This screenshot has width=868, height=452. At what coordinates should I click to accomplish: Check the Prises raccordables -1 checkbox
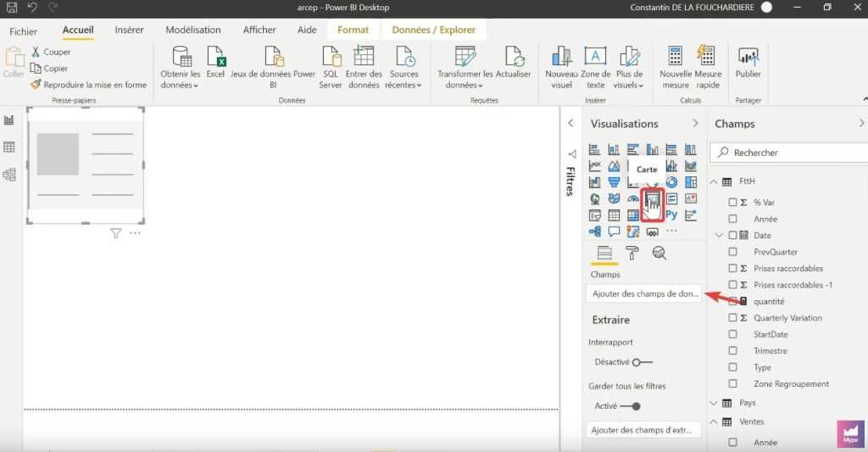[x=732, y=285]
